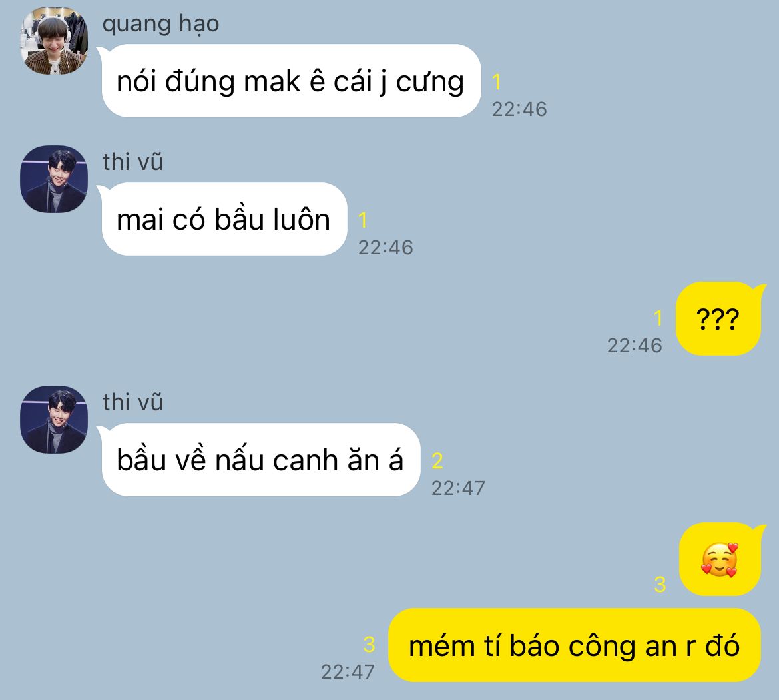Image resolution: width=779 pixels, height=700 pixels.
Task: Select the 'mai có bầu luôn' message bubble
Action: (224, 219)
